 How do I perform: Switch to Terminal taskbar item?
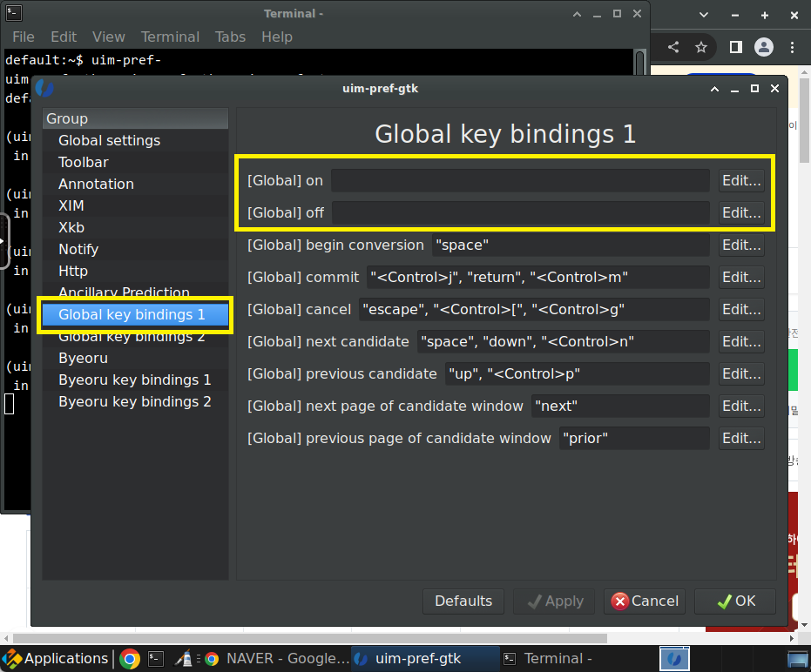pos(575,659)
